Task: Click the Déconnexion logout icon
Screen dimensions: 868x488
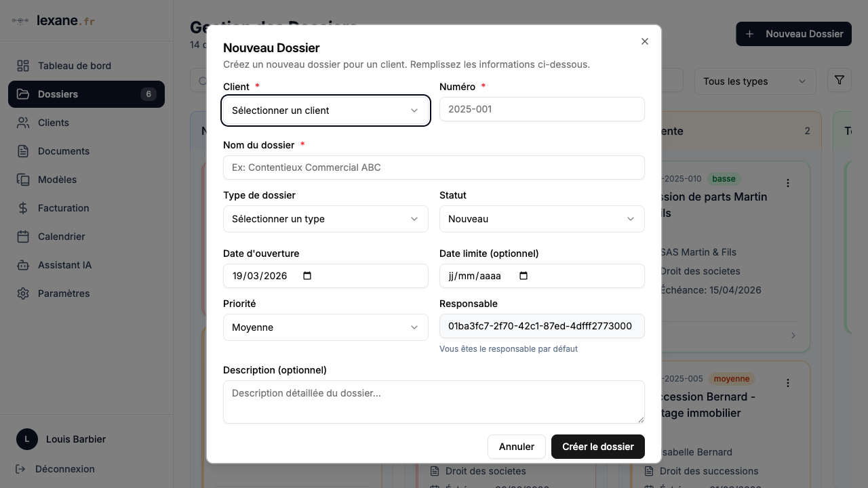Action: click(20, 469)
